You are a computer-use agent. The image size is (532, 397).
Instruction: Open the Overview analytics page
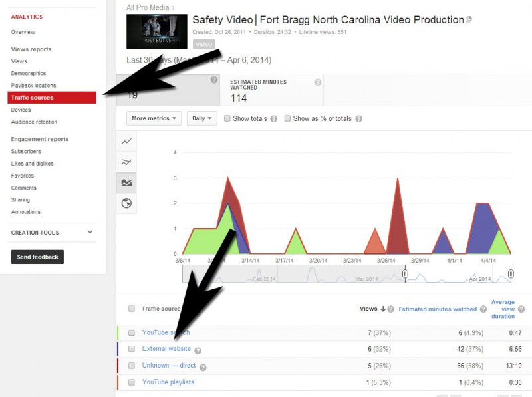(23, 32)
